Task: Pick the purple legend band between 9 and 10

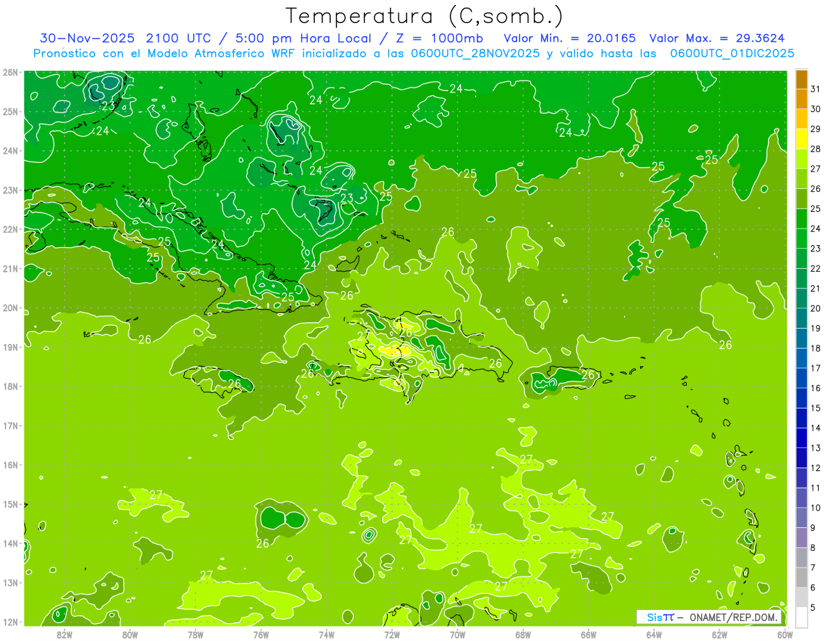Action: [x=801, y=518]
